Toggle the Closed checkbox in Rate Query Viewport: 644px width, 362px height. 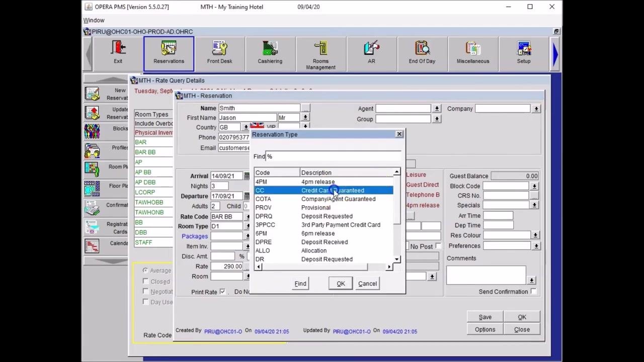pyautogui.click(x=145, y=282)
